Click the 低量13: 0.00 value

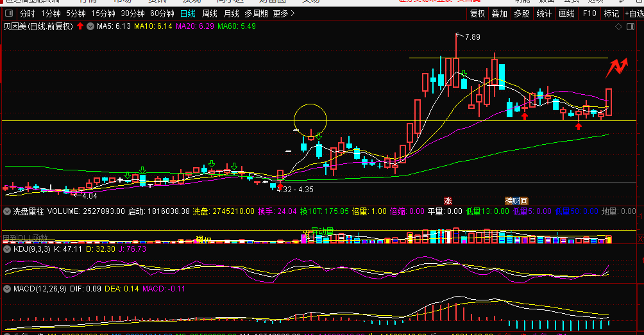tap(487, 211)
